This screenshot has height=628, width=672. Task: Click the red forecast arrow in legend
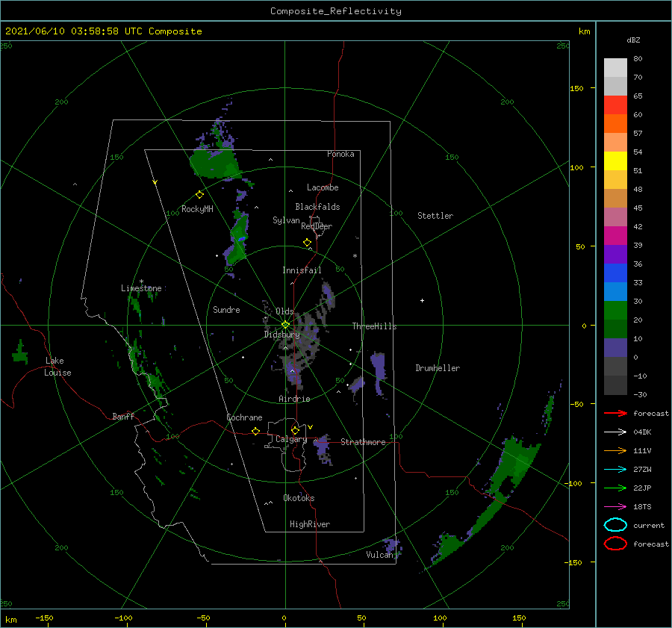(615, 413)
